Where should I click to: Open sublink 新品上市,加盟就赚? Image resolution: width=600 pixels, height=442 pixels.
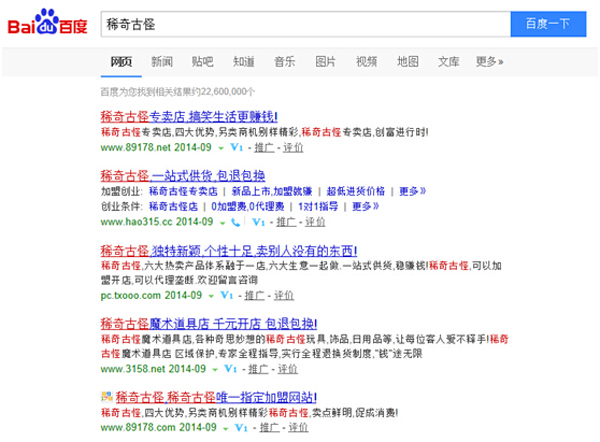tap(272, 191)
